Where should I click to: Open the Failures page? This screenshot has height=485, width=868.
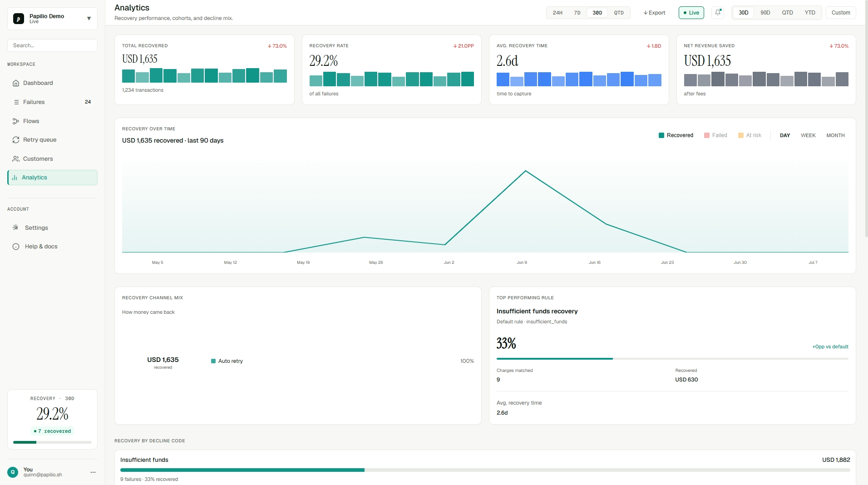(x=52, y=102)
